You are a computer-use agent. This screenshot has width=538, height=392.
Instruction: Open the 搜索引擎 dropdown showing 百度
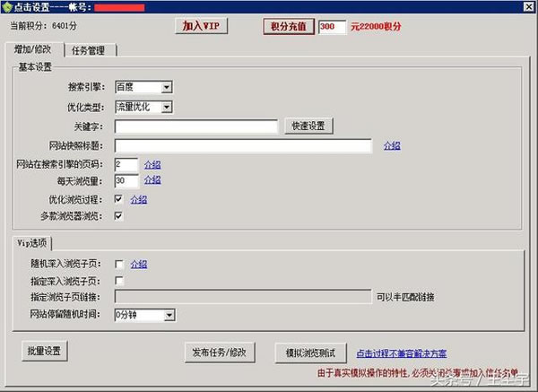click(143, 87)
